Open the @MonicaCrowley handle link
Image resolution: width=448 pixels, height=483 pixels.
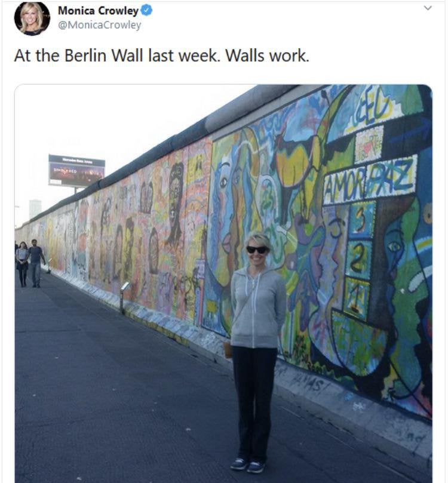[100, 25]
